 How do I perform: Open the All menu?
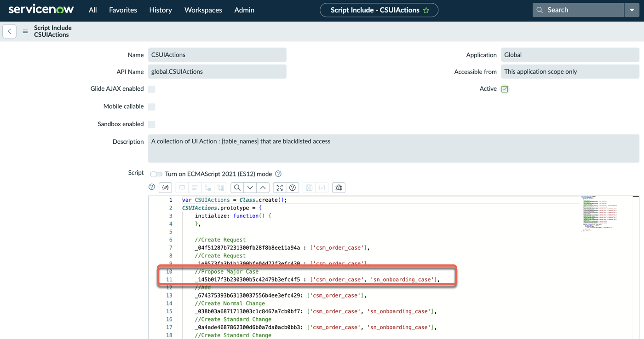pyautogui.click(x=93, y=10)
